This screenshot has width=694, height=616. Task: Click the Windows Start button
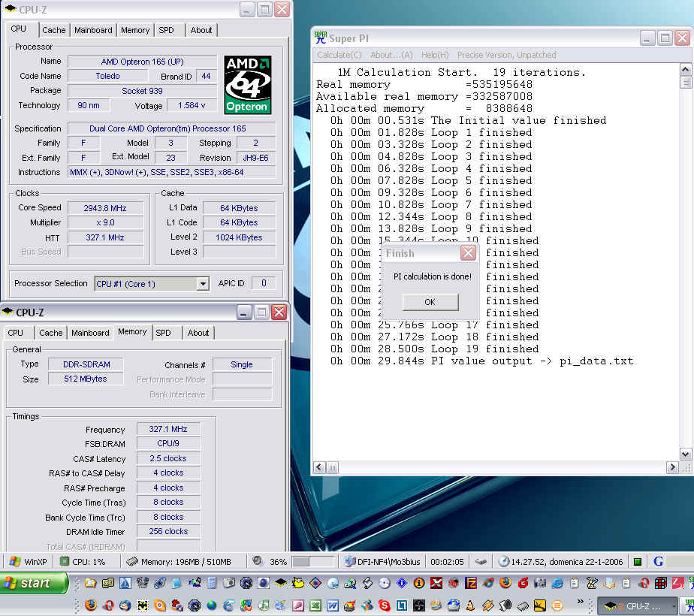(x=35, y=583)
